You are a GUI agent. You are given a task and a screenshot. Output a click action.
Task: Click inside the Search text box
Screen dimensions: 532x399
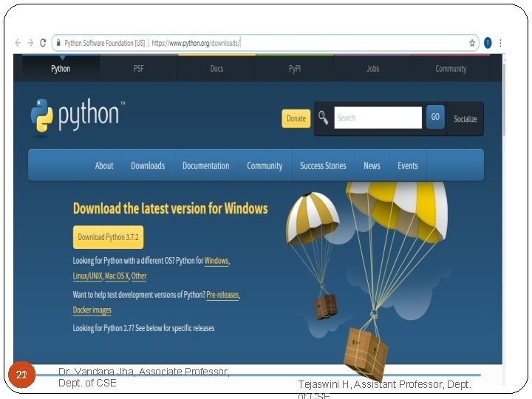coord(378,117)
